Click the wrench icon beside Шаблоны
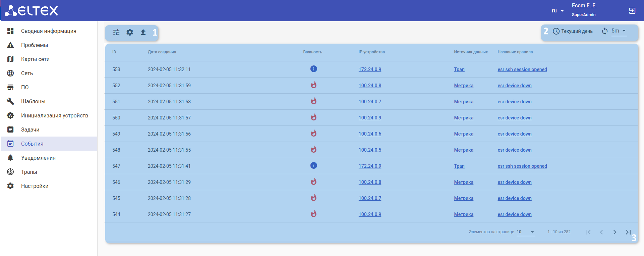The height and width of the screenshot is (256, 644). click(10, 101)
